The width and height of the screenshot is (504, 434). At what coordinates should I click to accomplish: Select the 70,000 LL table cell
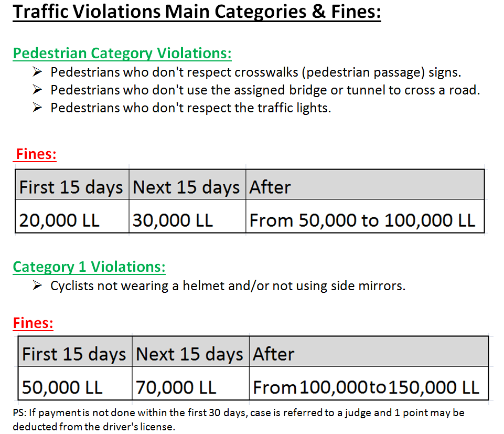(x=176, y=387)
